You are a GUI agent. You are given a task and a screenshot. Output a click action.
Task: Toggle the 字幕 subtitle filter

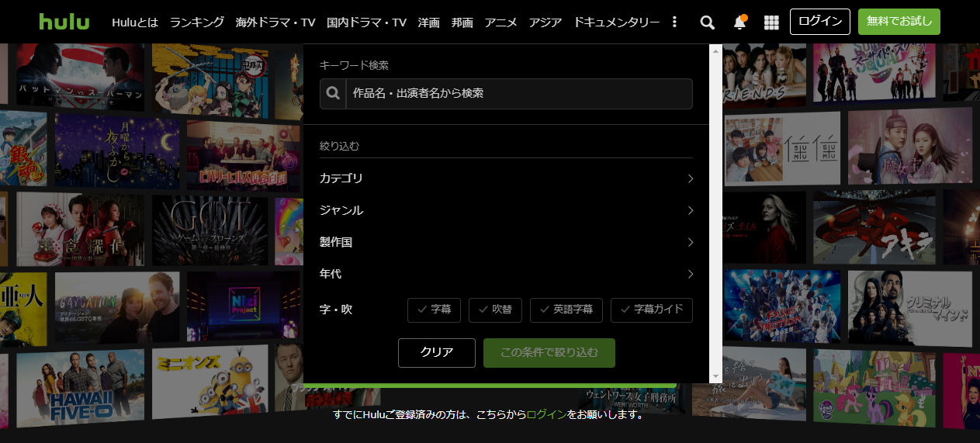(x=435, y=310)
